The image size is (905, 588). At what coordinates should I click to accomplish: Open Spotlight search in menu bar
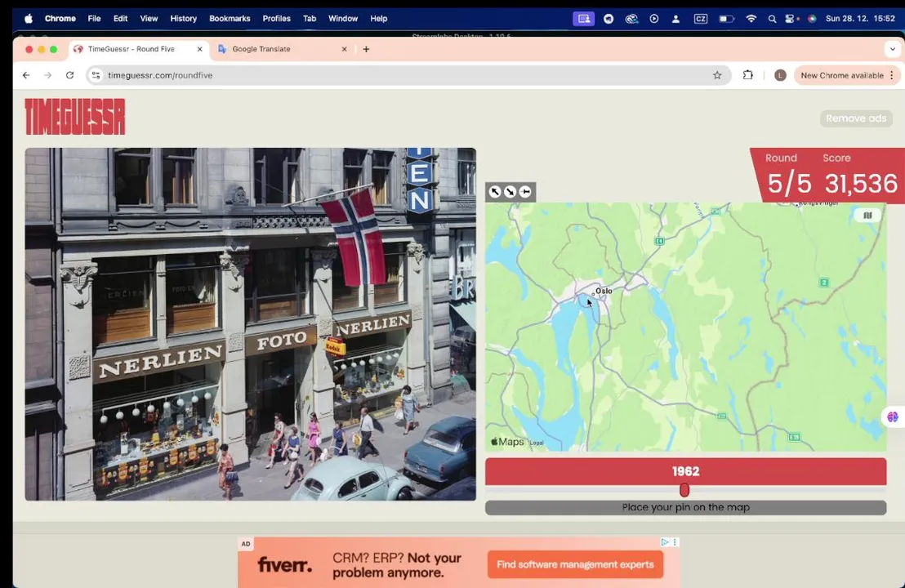pos(772,19)
